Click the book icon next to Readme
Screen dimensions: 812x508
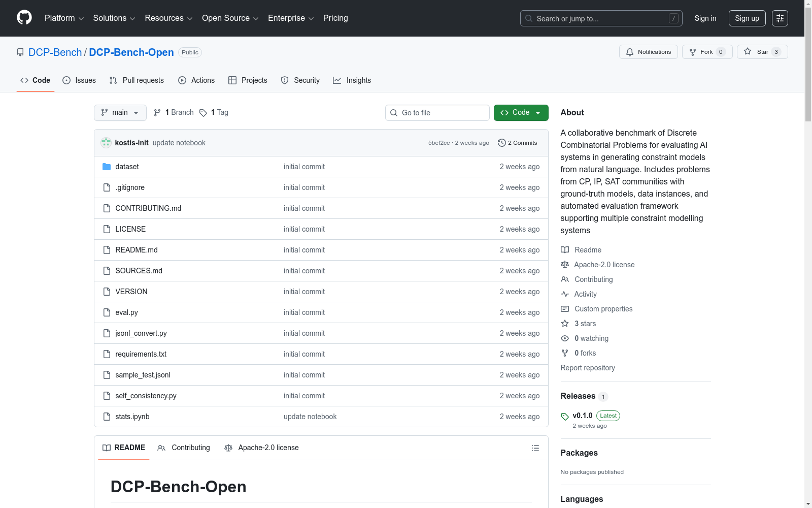[565, 250]
